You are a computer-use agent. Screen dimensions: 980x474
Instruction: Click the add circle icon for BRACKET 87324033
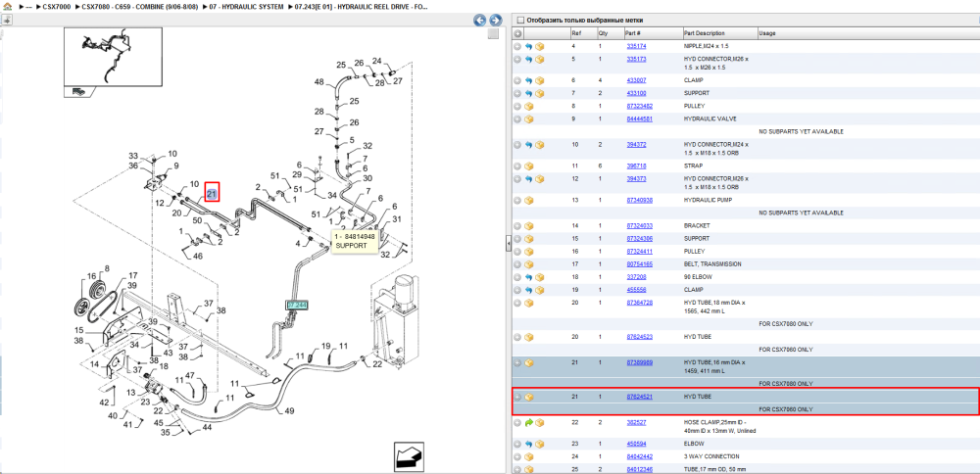coord(517,225)
